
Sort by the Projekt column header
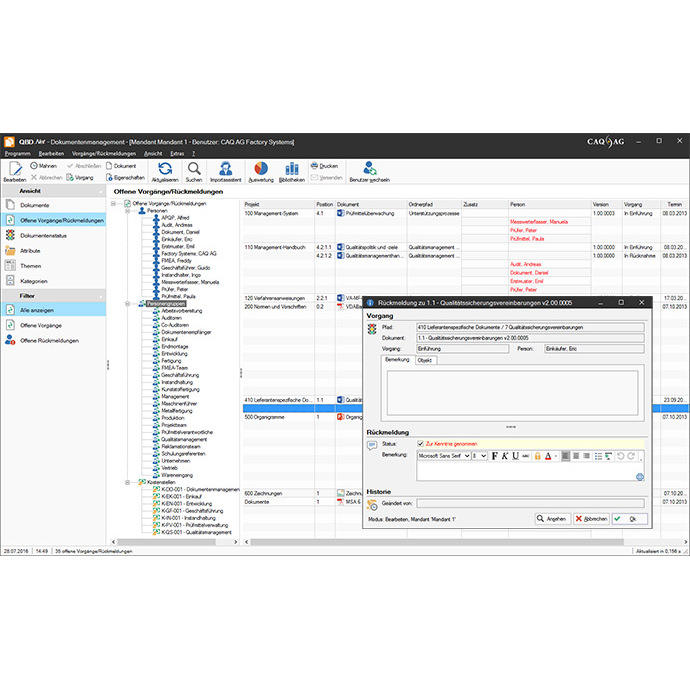point(279,205)
